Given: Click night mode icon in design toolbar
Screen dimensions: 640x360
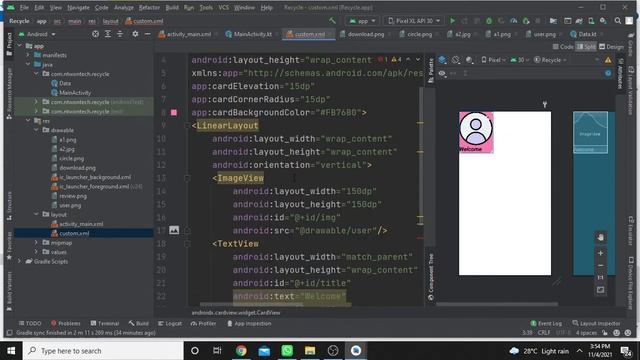Looking at the screenshot, I should pyautogui.click(x=469, y=60).
